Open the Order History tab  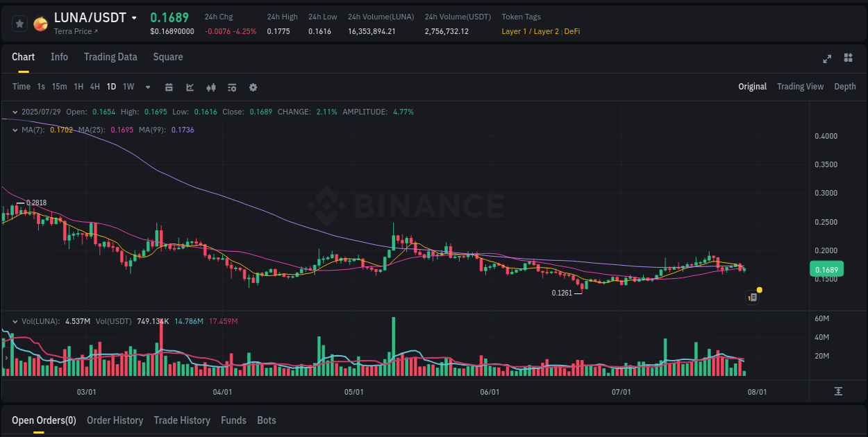pos(115,420)
